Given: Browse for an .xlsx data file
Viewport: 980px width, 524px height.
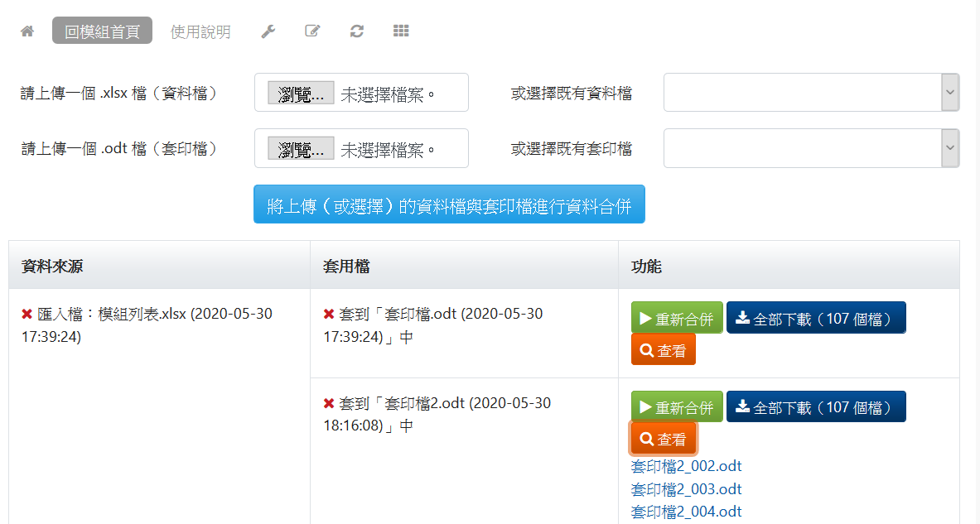Looking at the screenshot, I should (x=301, y=94).
